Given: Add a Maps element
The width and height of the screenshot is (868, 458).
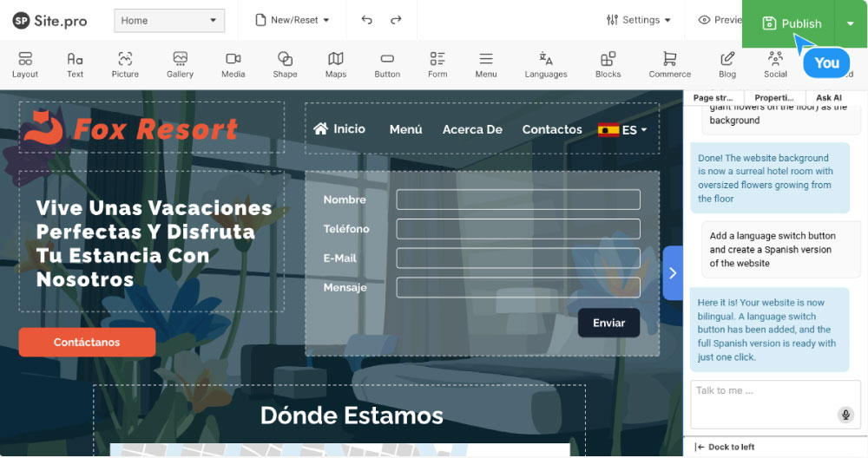Looking at the screenshot, I should click(x=336, y=64).
